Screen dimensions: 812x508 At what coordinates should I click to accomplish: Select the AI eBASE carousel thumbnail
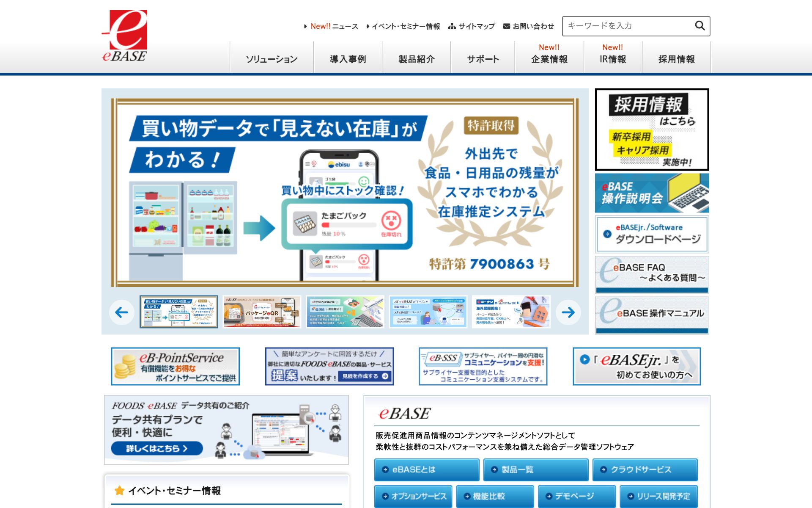pos(428,312)
